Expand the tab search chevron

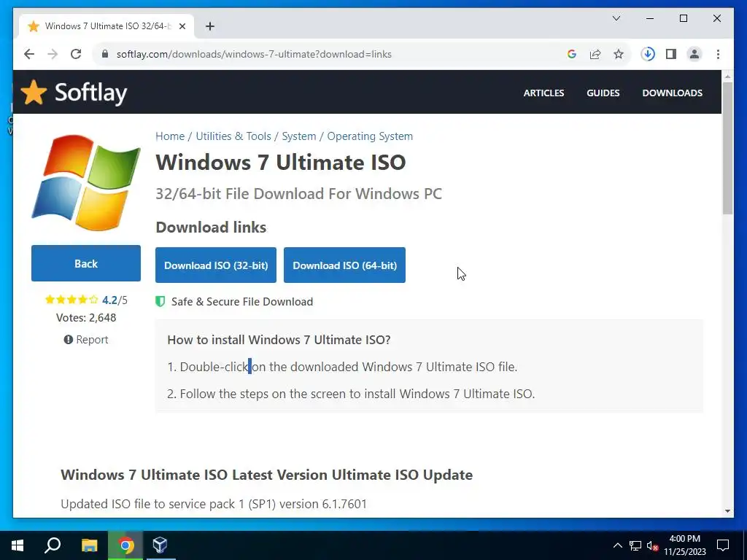pos(616,18)
